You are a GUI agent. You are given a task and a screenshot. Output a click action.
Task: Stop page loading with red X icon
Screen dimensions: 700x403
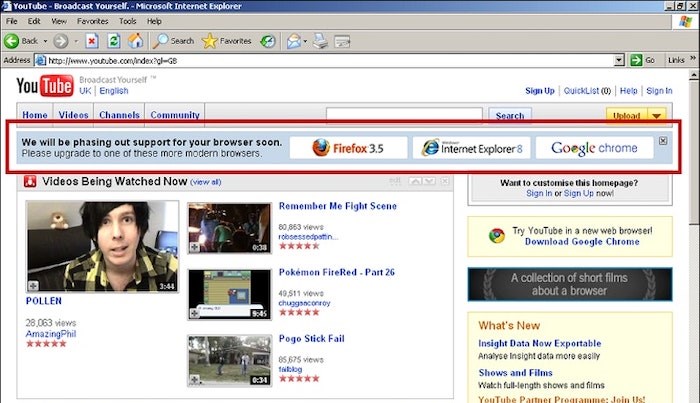point(92,41)
